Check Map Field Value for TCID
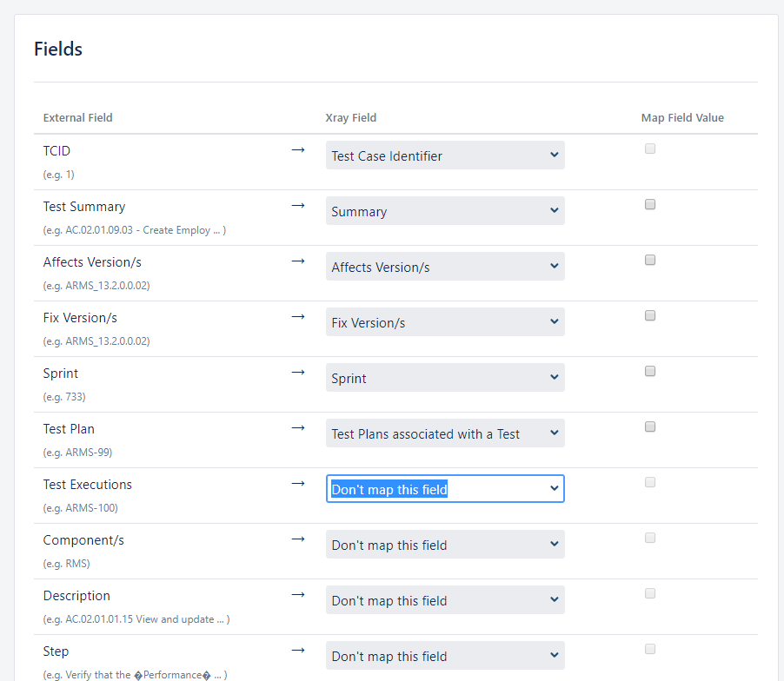The width and height of the screenshot is (784, 681). [650, 149]
